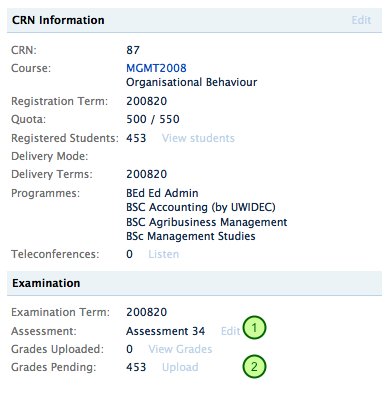The width and height of the screenshot is (388, 407).
Task: Click the Assessment 34 text
Action: (165, 331)
